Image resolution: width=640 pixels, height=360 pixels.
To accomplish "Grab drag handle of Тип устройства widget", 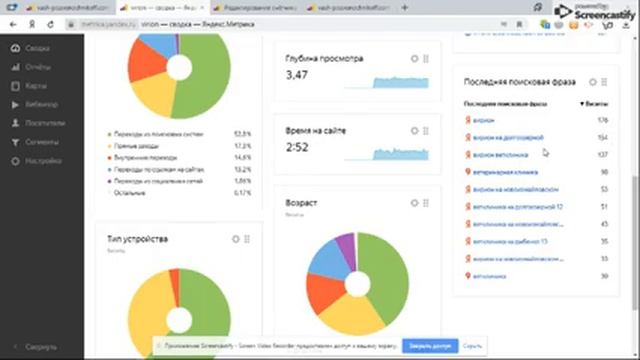I will (247, 239).
